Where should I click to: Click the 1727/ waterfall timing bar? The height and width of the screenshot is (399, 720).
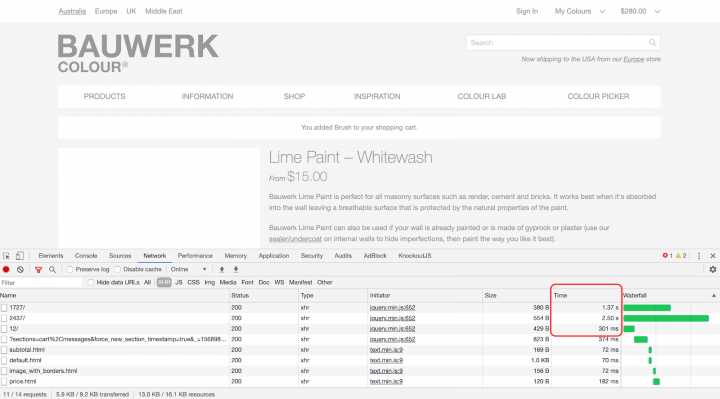click(x=647, y=308)
